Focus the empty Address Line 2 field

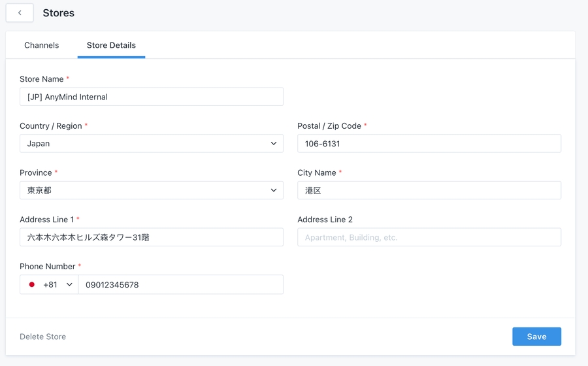click(429, 237)
